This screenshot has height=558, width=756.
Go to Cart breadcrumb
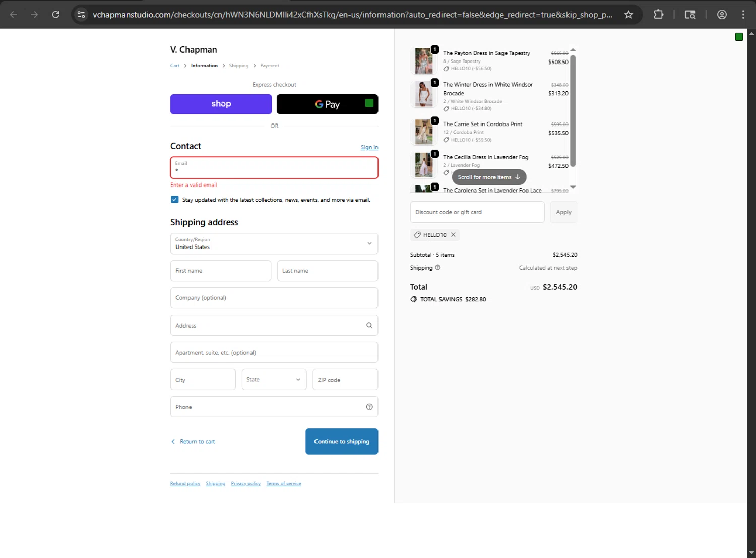(x=175, y=66)
